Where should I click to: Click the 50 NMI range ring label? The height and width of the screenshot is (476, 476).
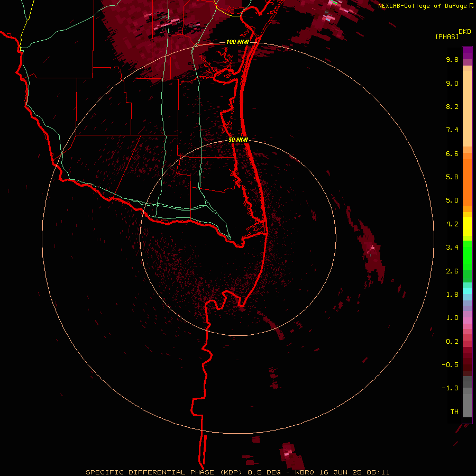pos(238,140)
